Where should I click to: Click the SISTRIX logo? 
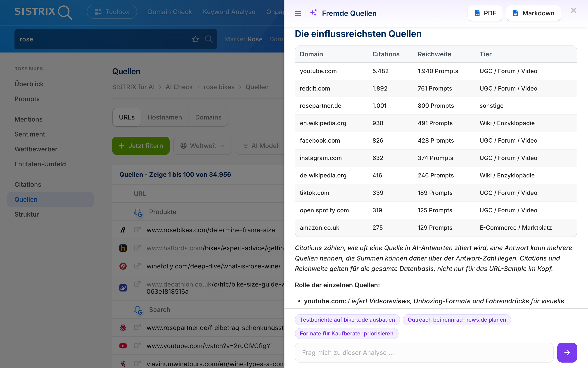point(43,12)
